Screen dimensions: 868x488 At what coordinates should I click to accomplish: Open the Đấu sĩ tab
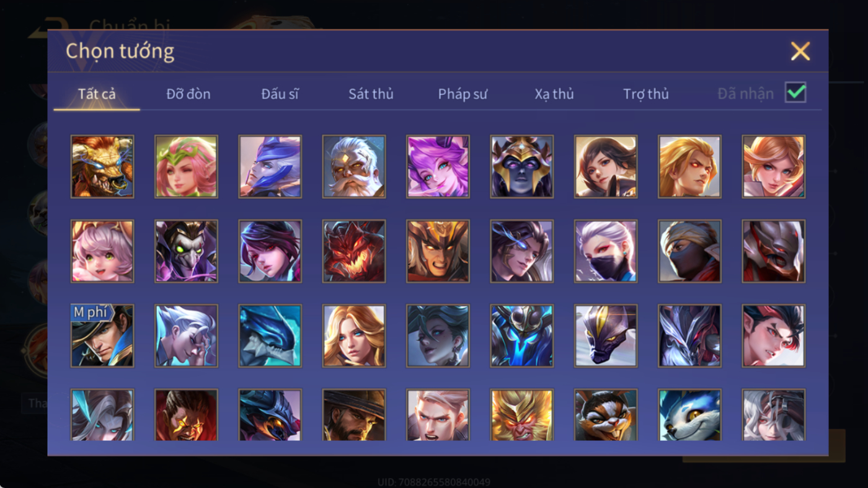click(280, 94)
